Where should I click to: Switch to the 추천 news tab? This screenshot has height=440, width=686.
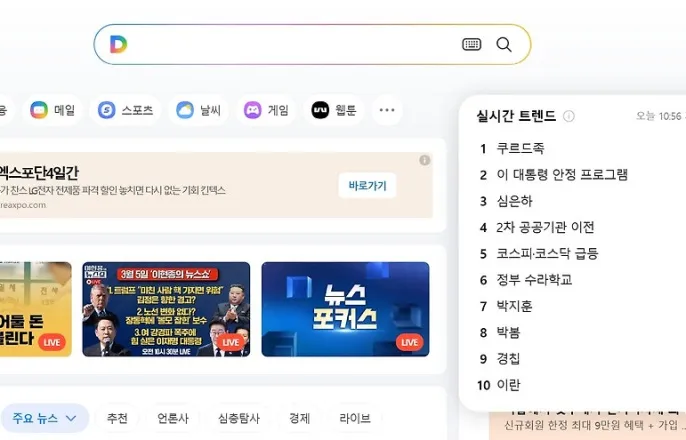(x=117, y=419)
